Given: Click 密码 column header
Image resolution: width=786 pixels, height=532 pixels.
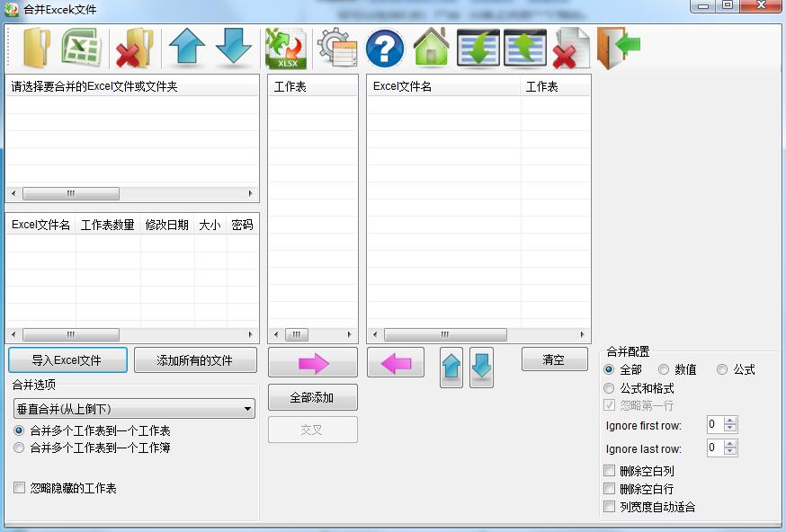Looking at the screenshot, I should 243,225.
